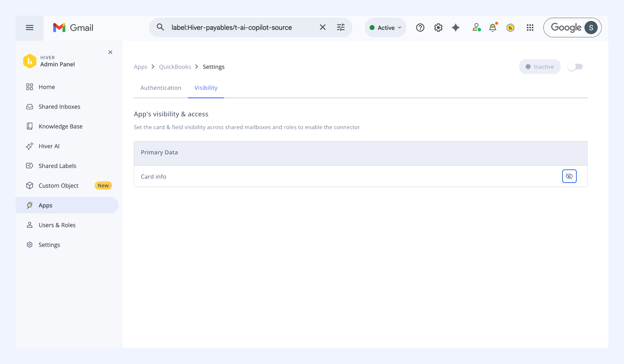Open the Gmail main menu hamburger icon
Image resolution: width=624 pixels, height=364 pixels.
point(30,28)
